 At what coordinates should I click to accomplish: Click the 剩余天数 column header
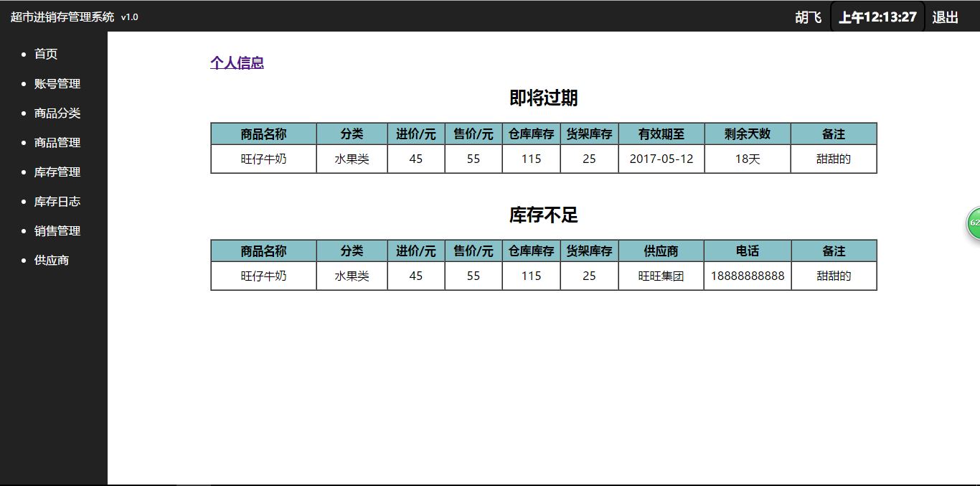pyautogui.click(x=748, y=134)
